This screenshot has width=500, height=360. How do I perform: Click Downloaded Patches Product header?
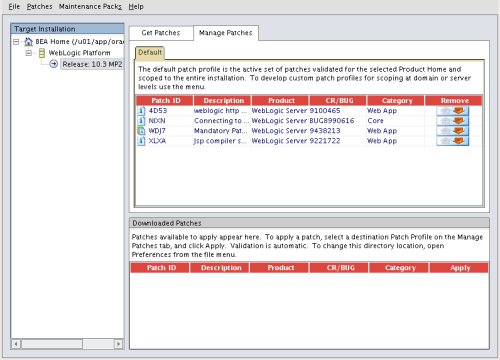tap(280, 268)
